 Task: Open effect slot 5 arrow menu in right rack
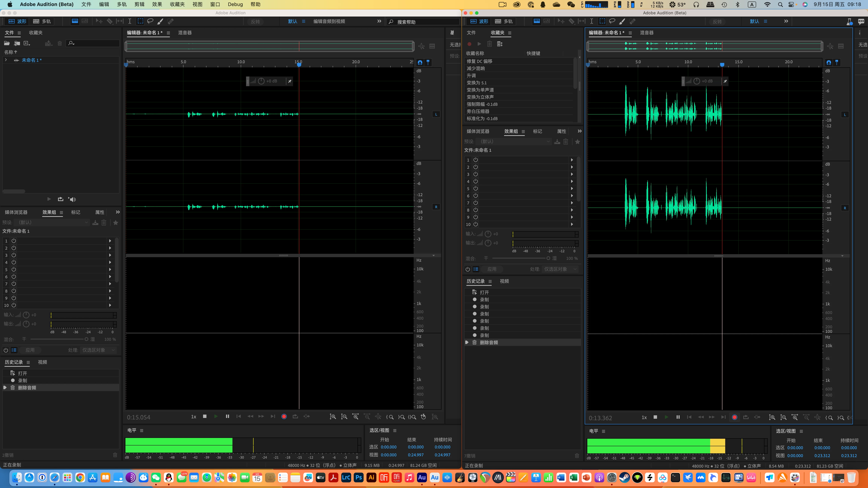[572, 188]
